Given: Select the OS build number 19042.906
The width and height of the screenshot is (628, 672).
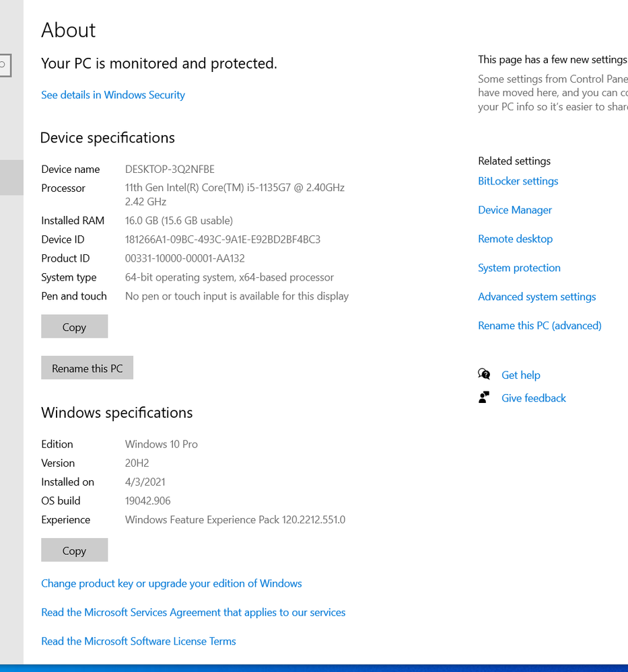Looking at the screenshot, I should click(147, 501).
